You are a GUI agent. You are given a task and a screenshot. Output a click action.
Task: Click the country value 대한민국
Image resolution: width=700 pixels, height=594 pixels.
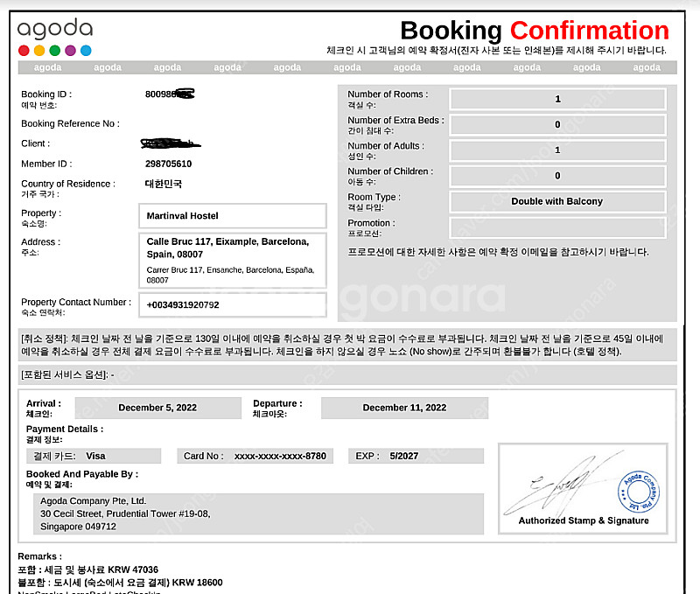pyautogui.click(x=164, y=184)
